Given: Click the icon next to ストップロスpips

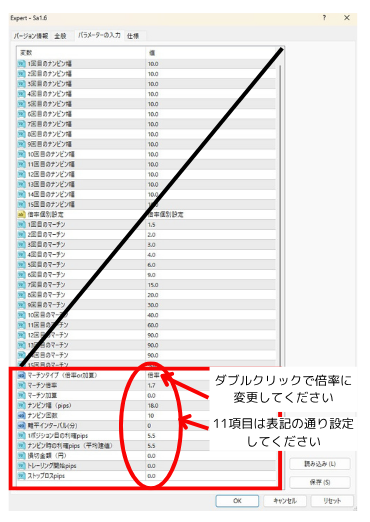Looking at the screenshot, I should 22,476.
